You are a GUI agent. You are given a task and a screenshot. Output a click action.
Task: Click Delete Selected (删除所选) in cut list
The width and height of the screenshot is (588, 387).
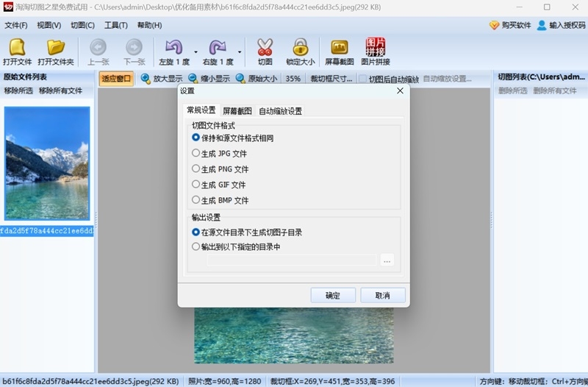[512, 90]
